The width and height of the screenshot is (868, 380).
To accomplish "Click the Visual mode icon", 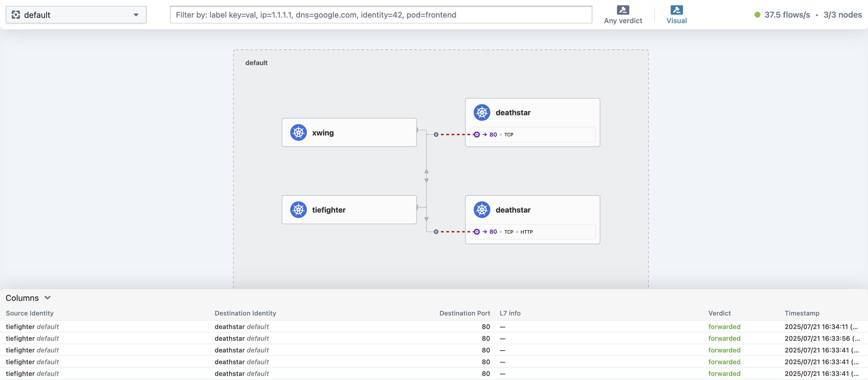I will [x=676, y=10].
